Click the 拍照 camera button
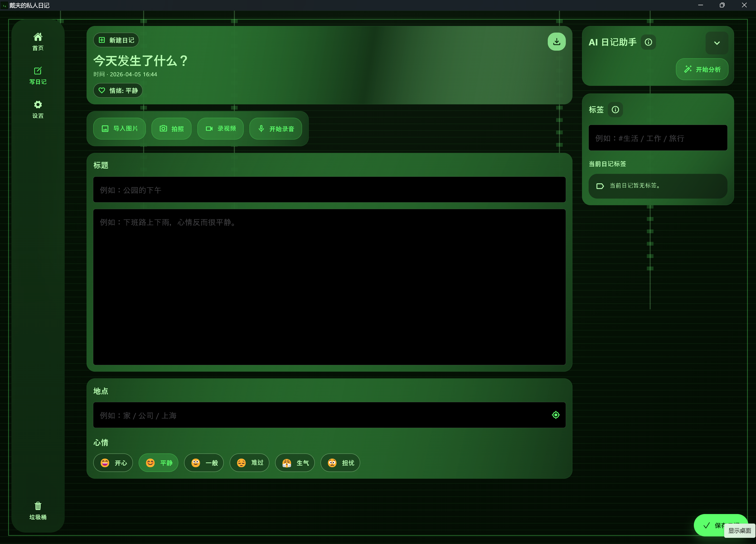This screenshot has height=544, width=756. tap(171, 129)
